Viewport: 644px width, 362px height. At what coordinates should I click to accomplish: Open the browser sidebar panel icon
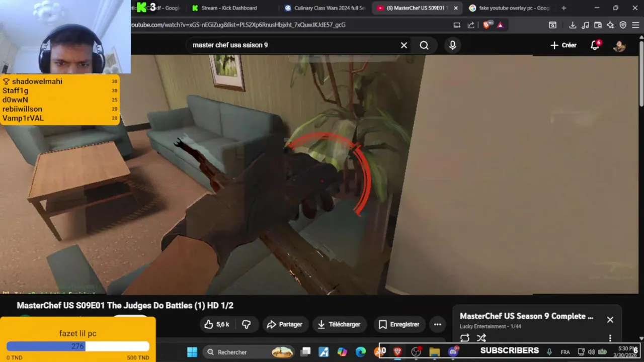click(552, 25)
